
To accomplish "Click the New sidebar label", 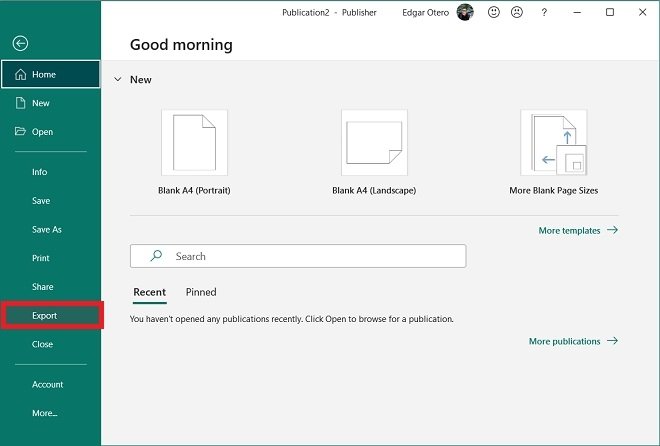I will click(41, 103).
